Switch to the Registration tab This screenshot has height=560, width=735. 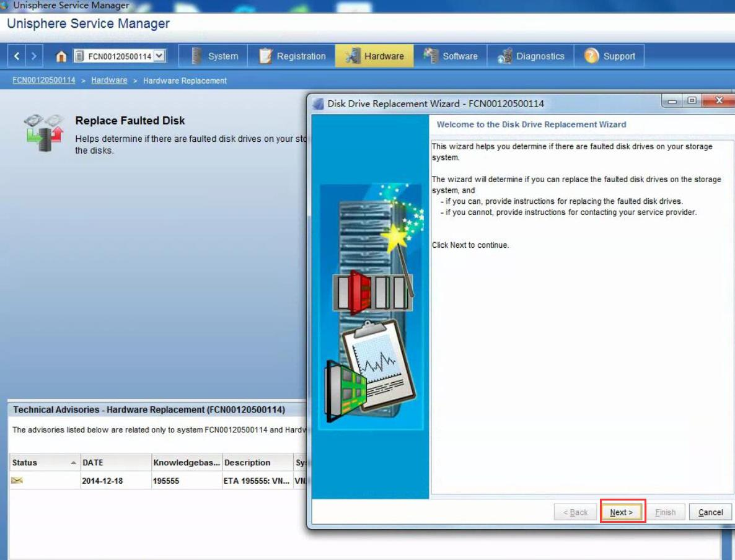pos(291,56)
